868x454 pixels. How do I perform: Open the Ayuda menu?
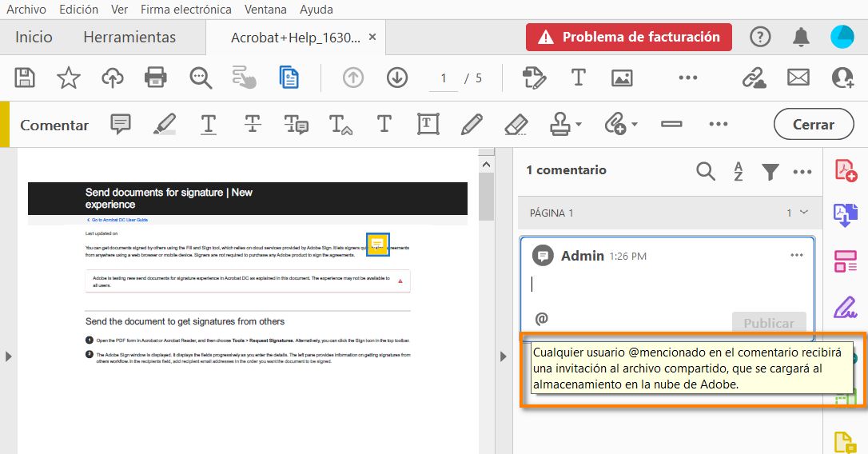click(x=316, y=10)
